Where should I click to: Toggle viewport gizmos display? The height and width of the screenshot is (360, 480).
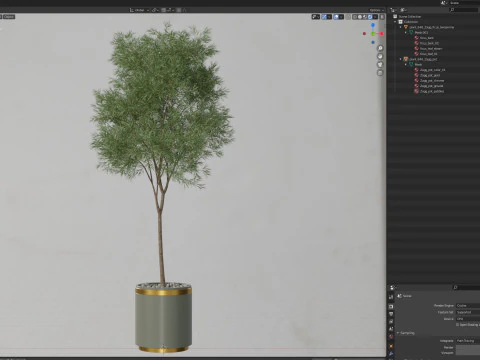pyautogui.click(x=324, y=17)
